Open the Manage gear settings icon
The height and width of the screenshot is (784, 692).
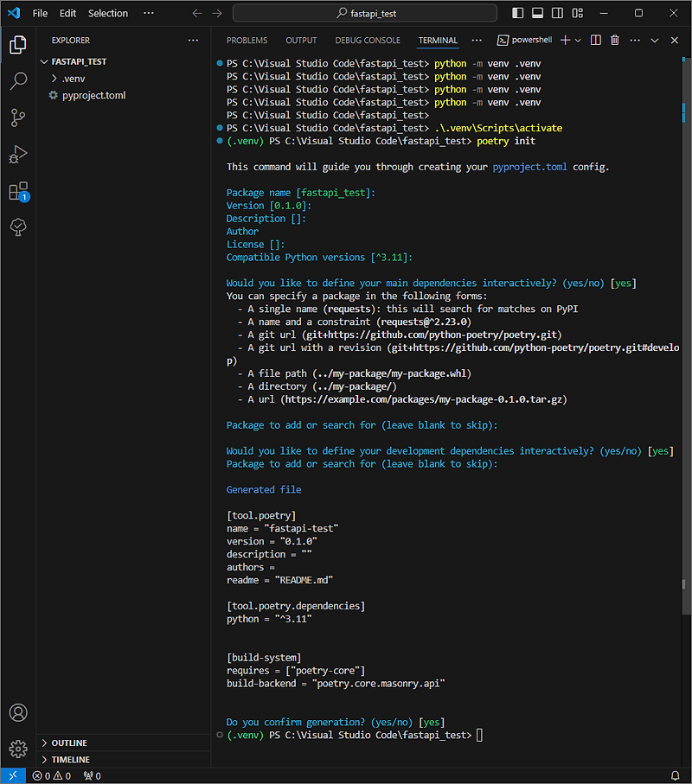pyautogui.click(x=18, y=749)
